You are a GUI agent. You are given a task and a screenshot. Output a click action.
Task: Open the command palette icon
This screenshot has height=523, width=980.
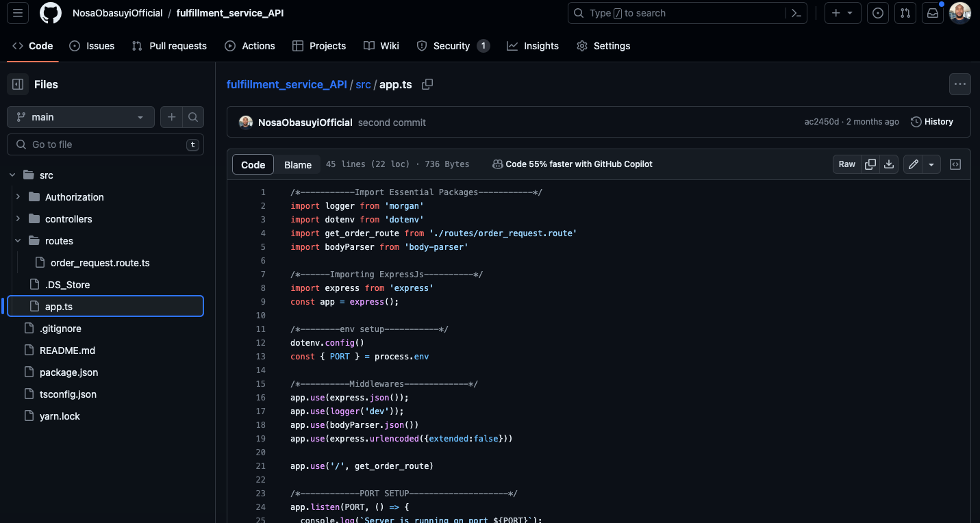pos(796,13)
